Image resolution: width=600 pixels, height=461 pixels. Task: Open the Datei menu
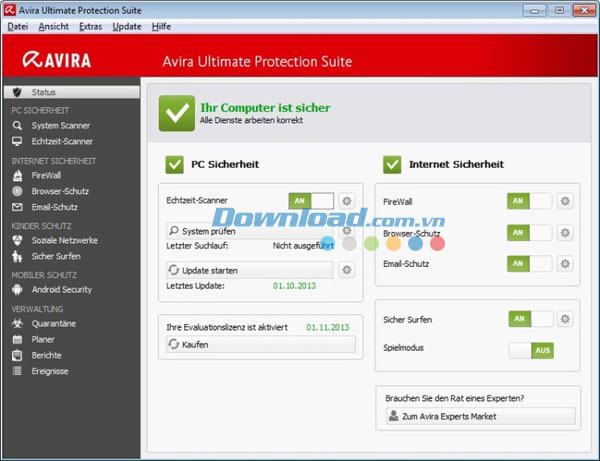pos(18,26)
